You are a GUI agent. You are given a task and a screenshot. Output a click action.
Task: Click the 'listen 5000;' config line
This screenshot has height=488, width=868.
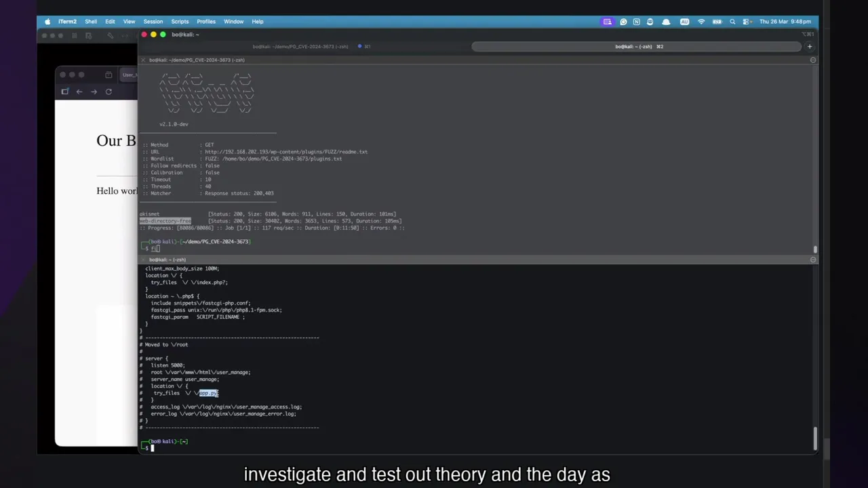pos(167,365)
